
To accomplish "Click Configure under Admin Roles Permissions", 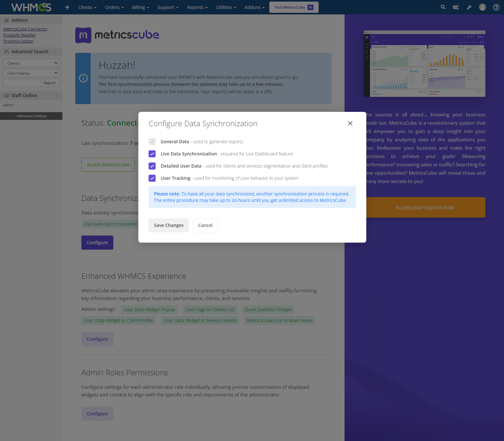I will [97, 414].
